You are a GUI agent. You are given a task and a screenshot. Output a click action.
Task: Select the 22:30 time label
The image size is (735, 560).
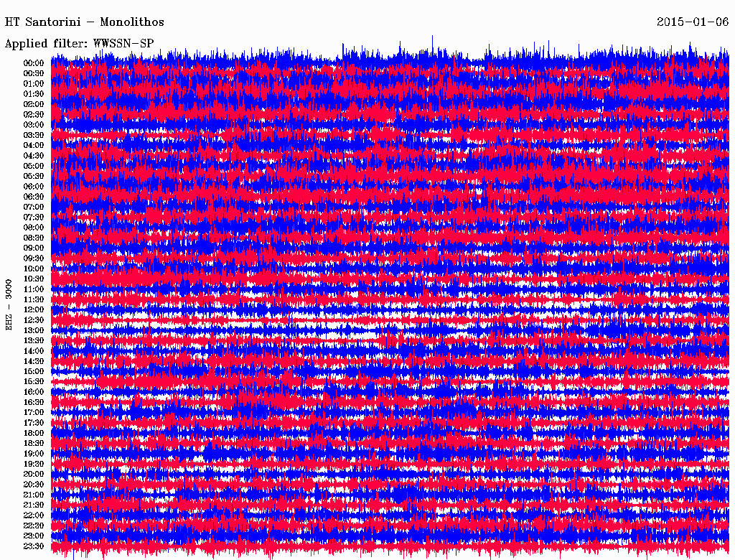pyautogui.click(x=34, y=526)
